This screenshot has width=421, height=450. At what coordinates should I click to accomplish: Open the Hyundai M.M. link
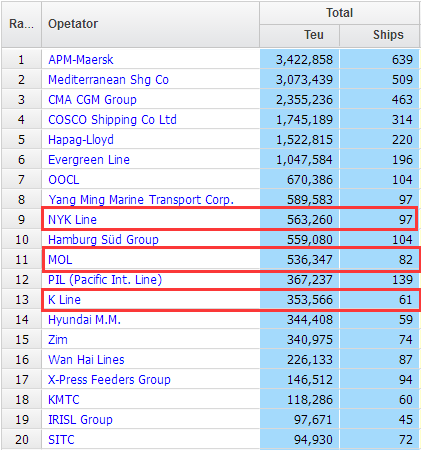tap(84, 320)
